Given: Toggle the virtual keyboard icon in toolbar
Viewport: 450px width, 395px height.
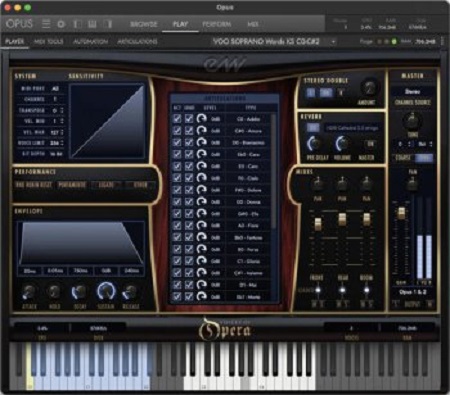Looking at the screenshot, I should [x=92, y=24].
